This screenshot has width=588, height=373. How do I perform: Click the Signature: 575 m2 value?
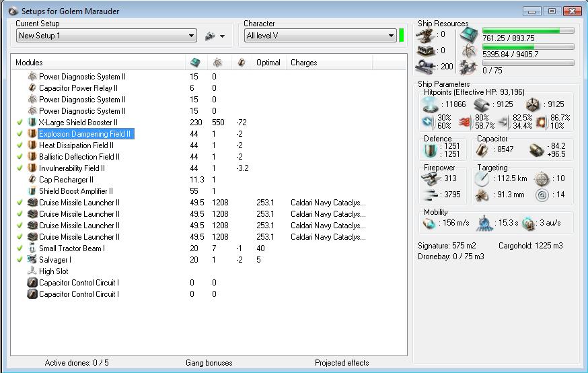click(x=447, y=246)
